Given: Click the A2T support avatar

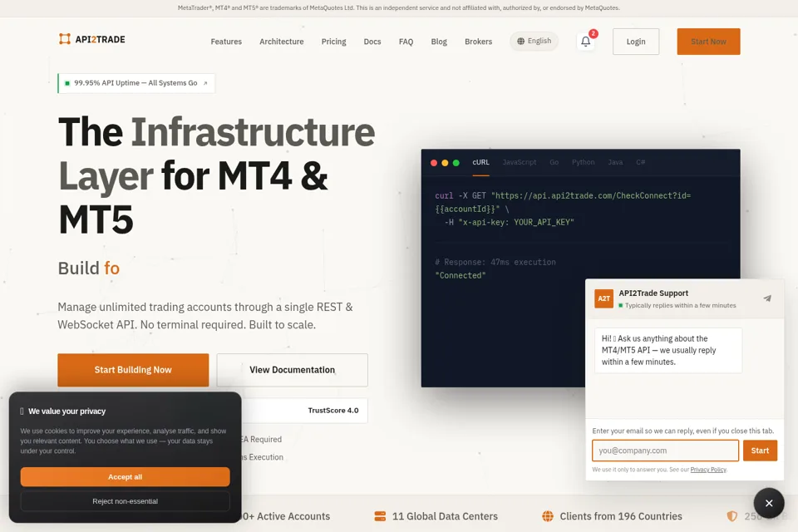Looking at the screenshot, I should point(603,298).
